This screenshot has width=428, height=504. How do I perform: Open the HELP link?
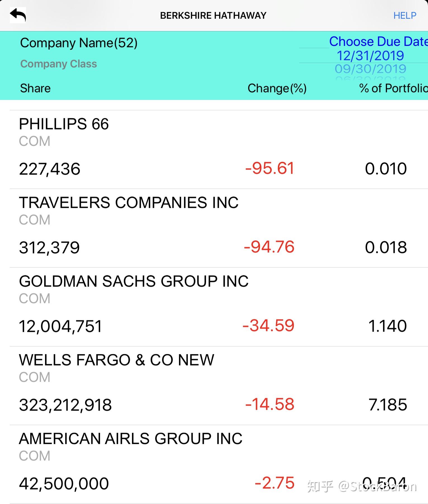click(405, 16)
